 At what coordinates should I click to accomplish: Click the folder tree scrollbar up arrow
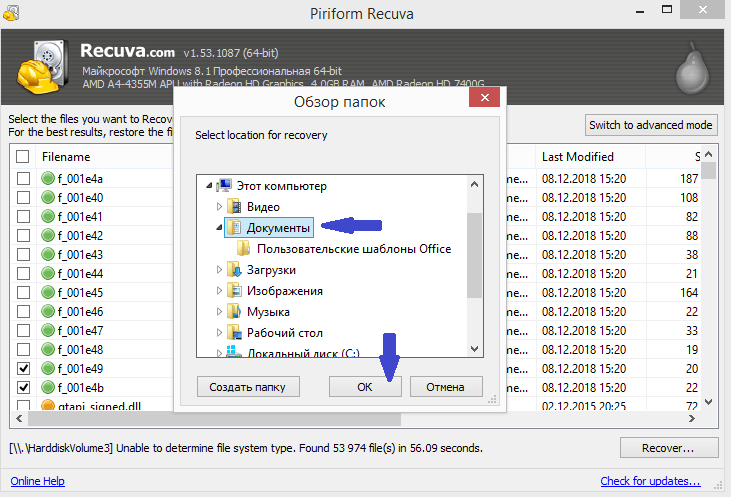point(475,184)
